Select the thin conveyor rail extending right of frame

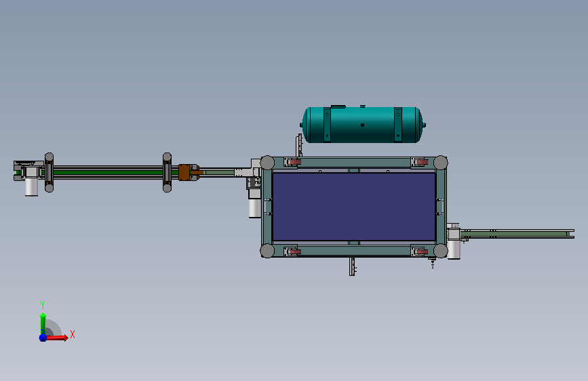pos(517,234)
